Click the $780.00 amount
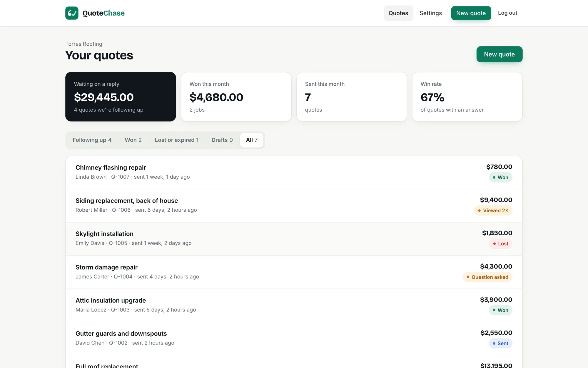The width and height of the screenshot is (588, 368). [x=499, y=167]
